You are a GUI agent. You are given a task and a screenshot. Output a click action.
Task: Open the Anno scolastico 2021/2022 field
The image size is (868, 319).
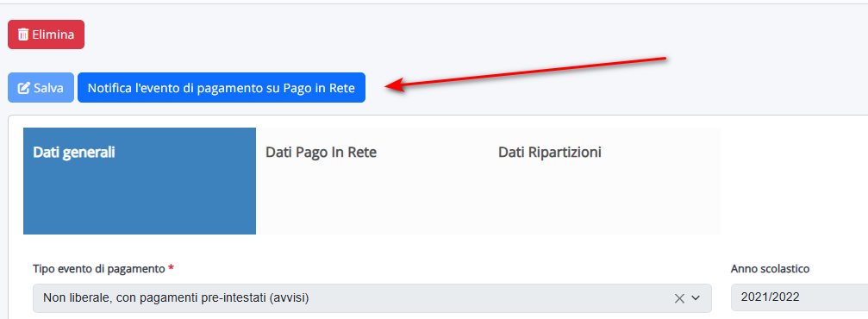click(x=799, y=298)
